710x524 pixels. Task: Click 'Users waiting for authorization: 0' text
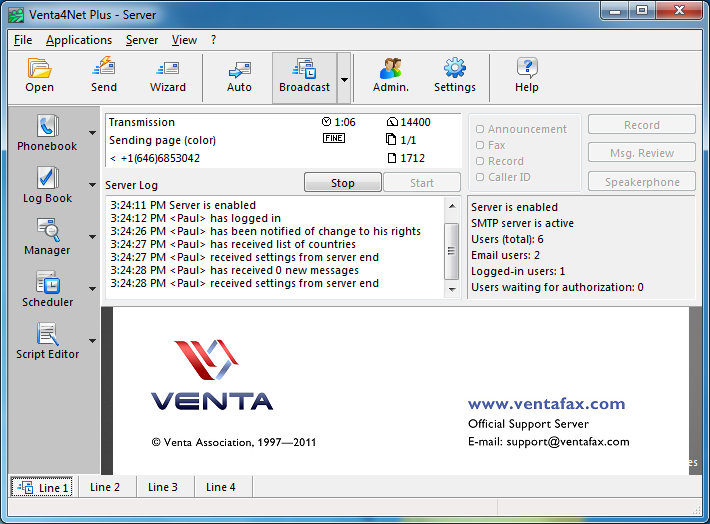[557, 287]
